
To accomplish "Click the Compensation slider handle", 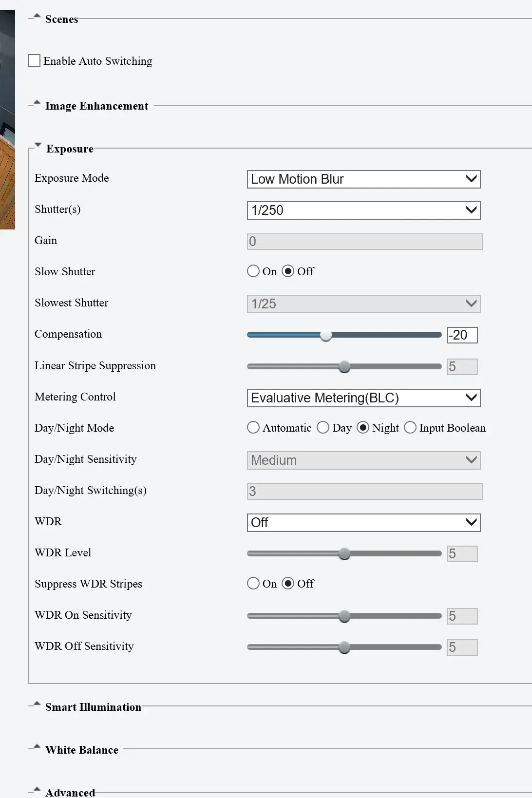I will 326,335.
